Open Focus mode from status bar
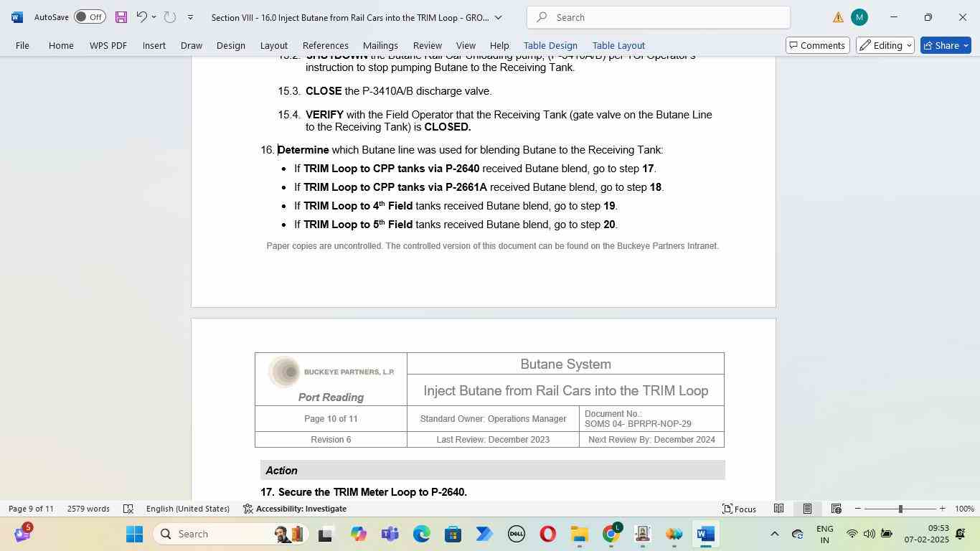Viewport: 980px width, 551px height. [739, 509]
